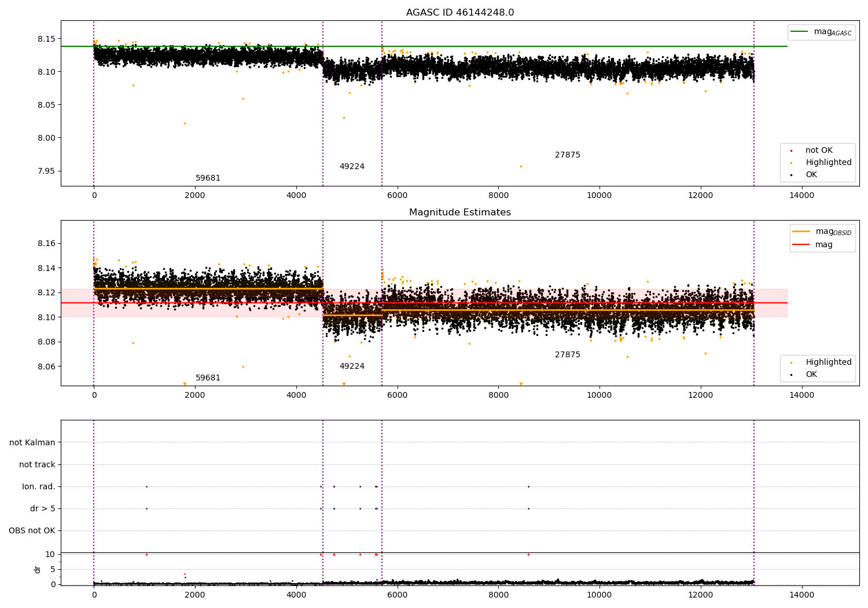Click the 'dr' y-axis label

point(38,569)
